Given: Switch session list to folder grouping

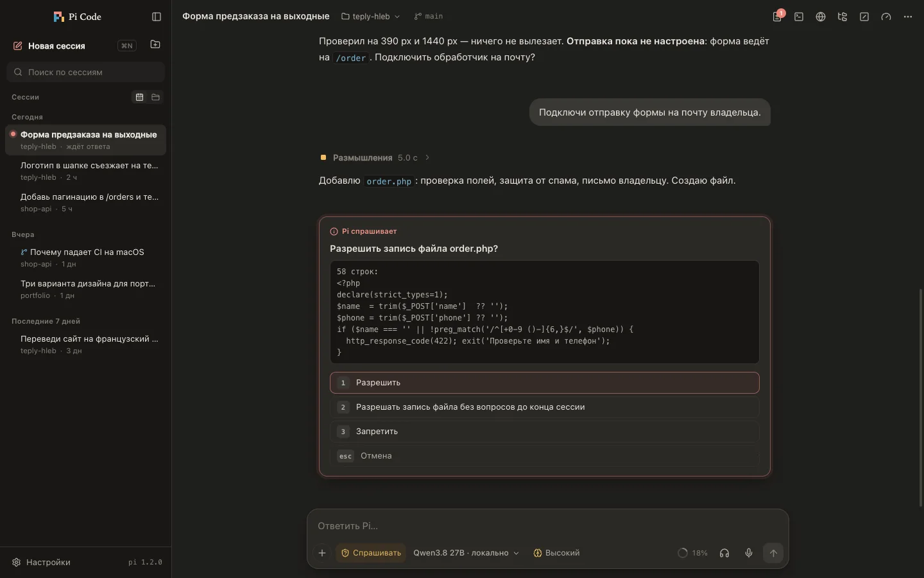Looking at the screenshot, I should (x=155, y=97).
